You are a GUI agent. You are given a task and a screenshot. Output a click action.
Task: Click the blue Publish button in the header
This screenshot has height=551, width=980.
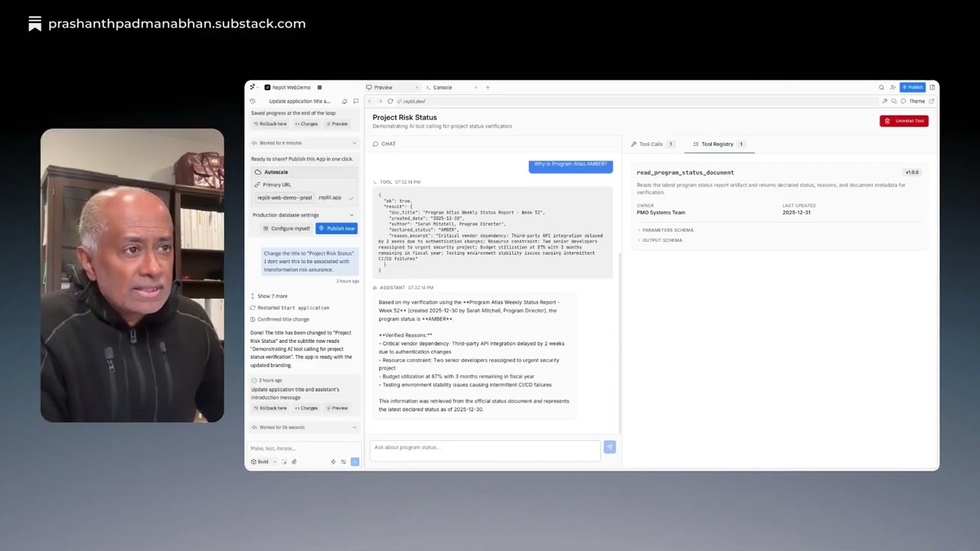tap(913, 87)
